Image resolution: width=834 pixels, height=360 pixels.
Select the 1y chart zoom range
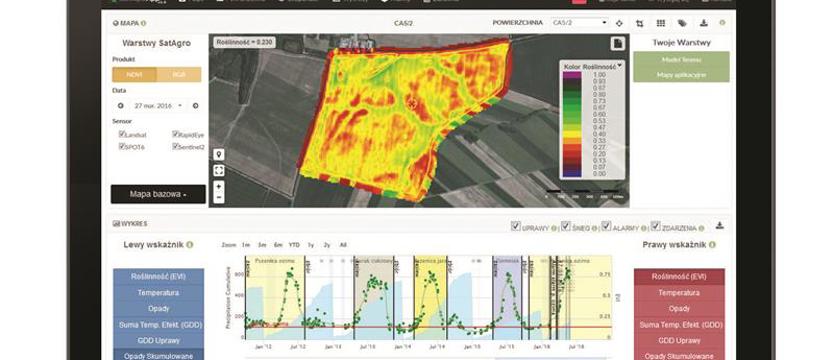click(311, 245)
